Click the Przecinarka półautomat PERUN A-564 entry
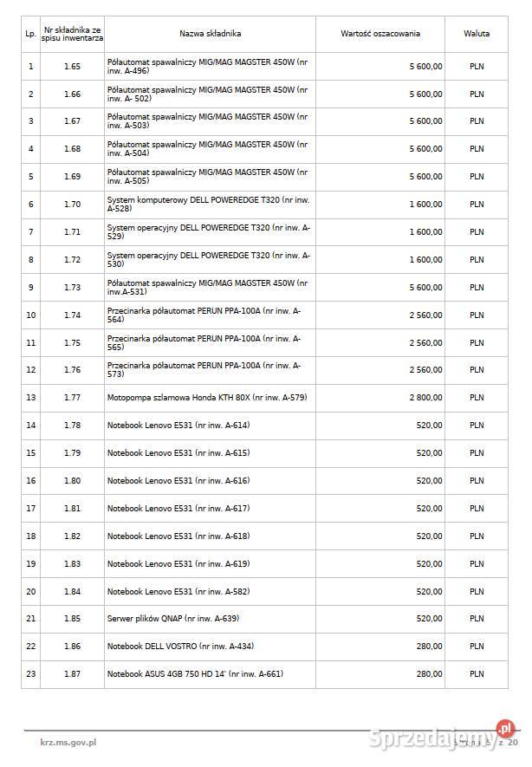Image resolution: width=532 pixels, height=767 pixels. click(x=204, y=315)
